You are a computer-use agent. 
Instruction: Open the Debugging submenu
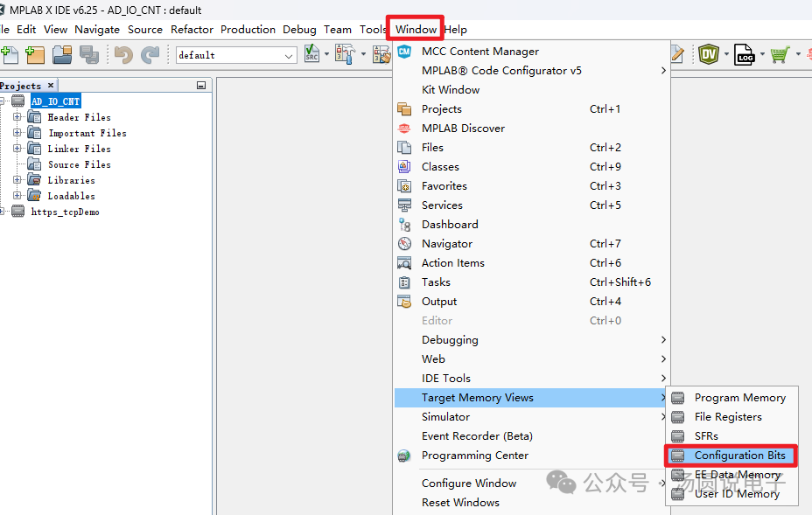532,339
